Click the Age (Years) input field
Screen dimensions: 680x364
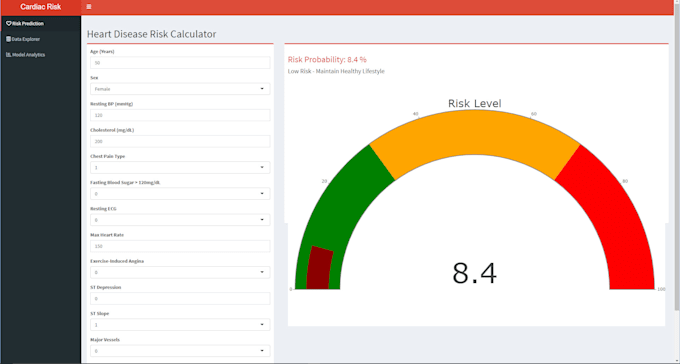tap(180, 63)
